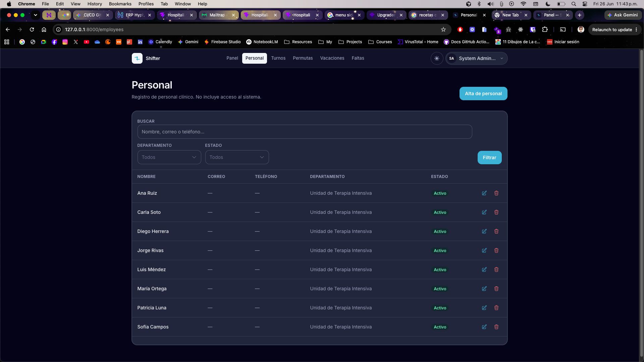The width and height of the screenshot is (644, 362).
Task: Edit Sofía Campos entry
Action: coord(484,327)
